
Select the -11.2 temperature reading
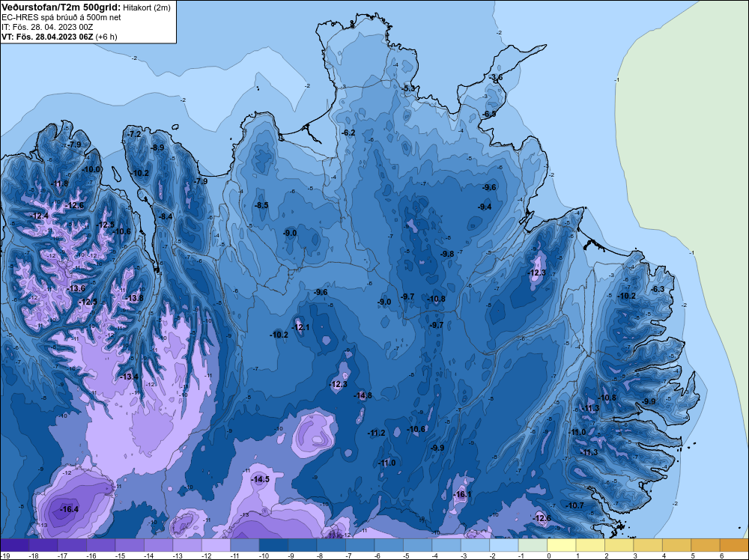click(x=377, y=433)
